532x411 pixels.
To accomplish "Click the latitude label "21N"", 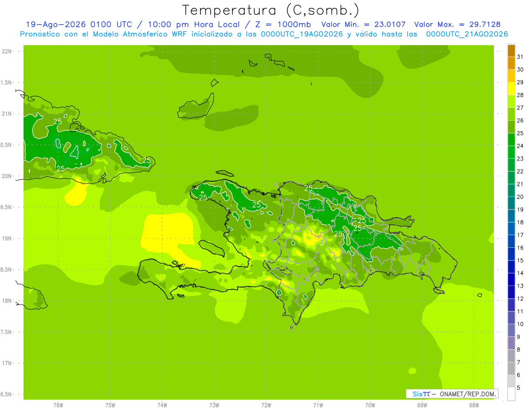I will pos(7,114).
